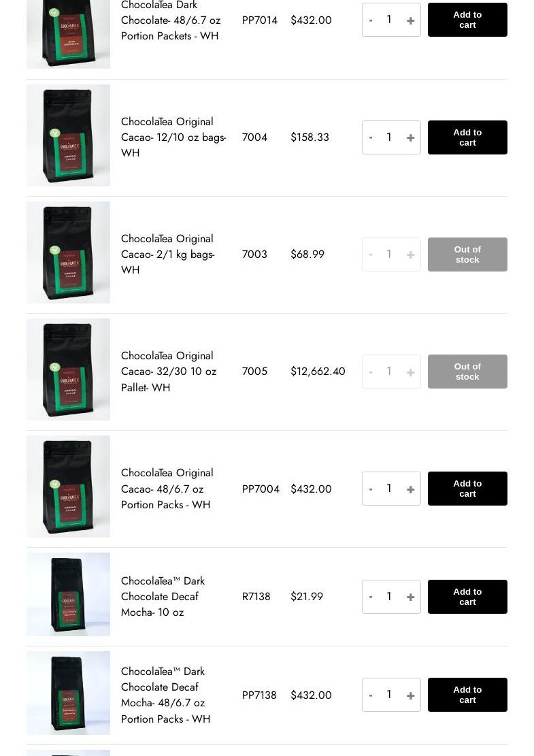Increase quantity of Dark Chocolate Decaf Mocha 10 oz
This screenshot has width=534, height=756.
pos(410,597)
